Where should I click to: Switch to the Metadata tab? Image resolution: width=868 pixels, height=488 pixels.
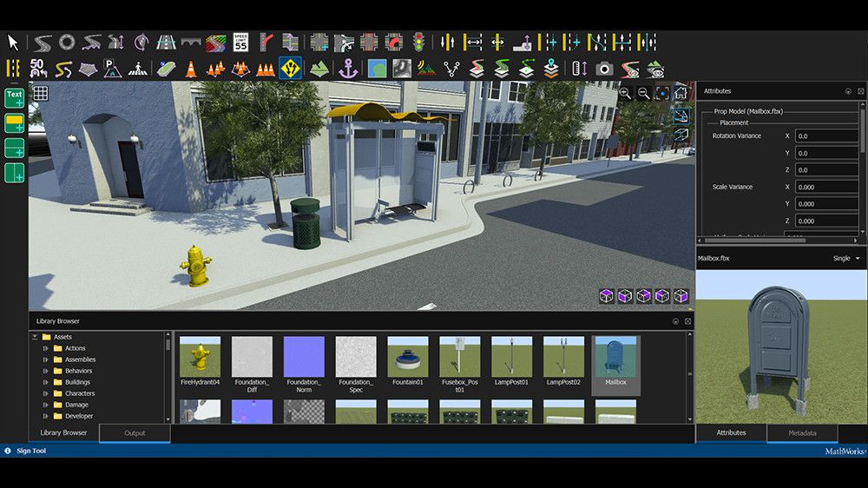click(802, 433)
